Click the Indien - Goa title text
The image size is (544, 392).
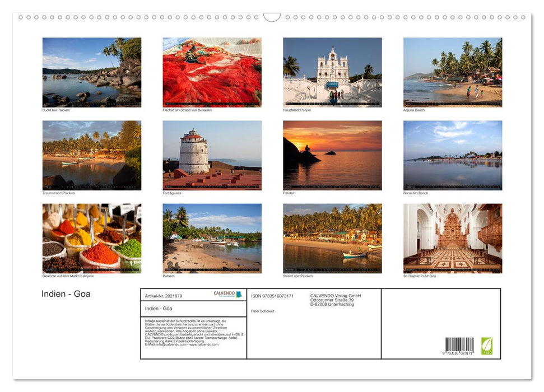(66, 293)
